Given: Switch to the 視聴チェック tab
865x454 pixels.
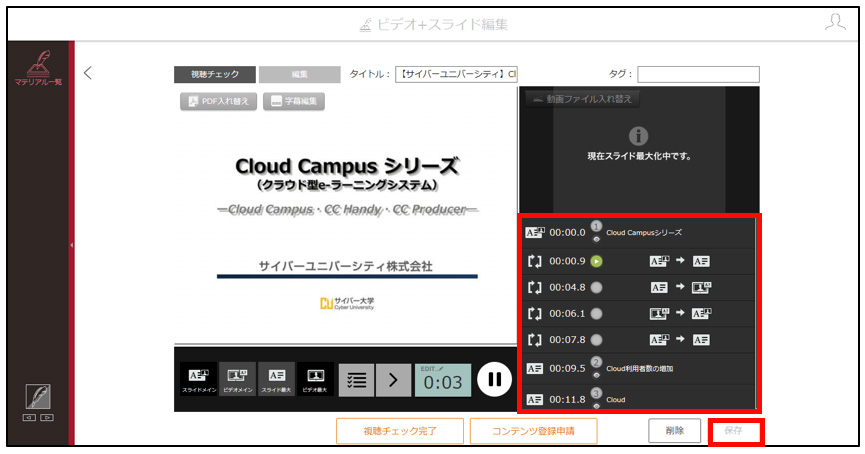Looking at the screenshot, I should [215, 74].
